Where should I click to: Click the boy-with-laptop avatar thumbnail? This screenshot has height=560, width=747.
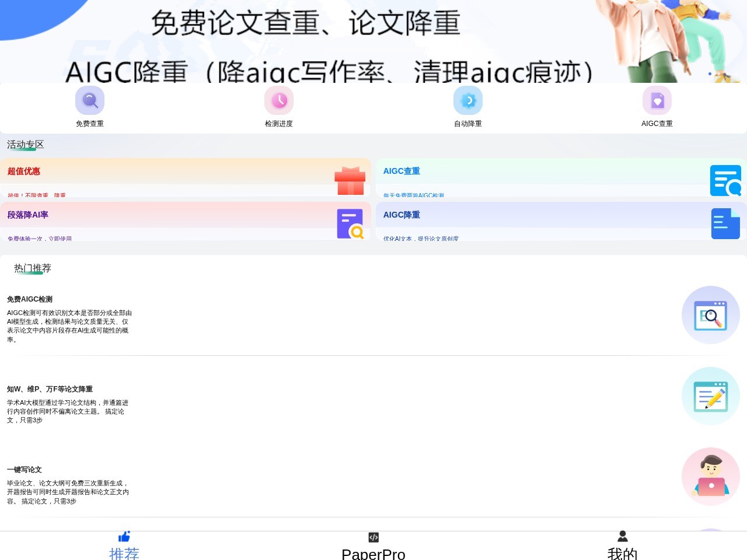(x=710, y=476)
